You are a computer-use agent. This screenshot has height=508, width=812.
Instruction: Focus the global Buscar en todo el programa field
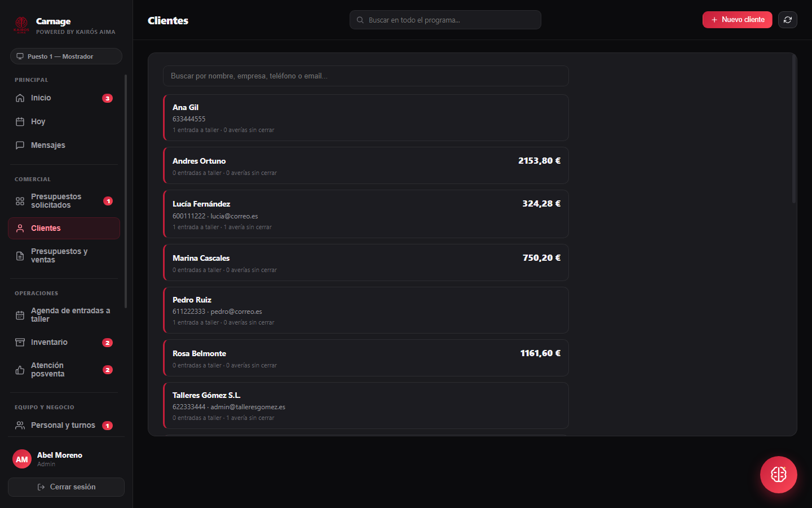(x=445, y=20)
